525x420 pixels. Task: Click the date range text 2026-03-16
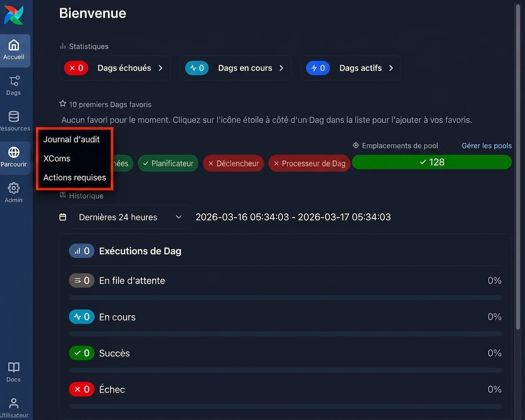tap(293, 217)
